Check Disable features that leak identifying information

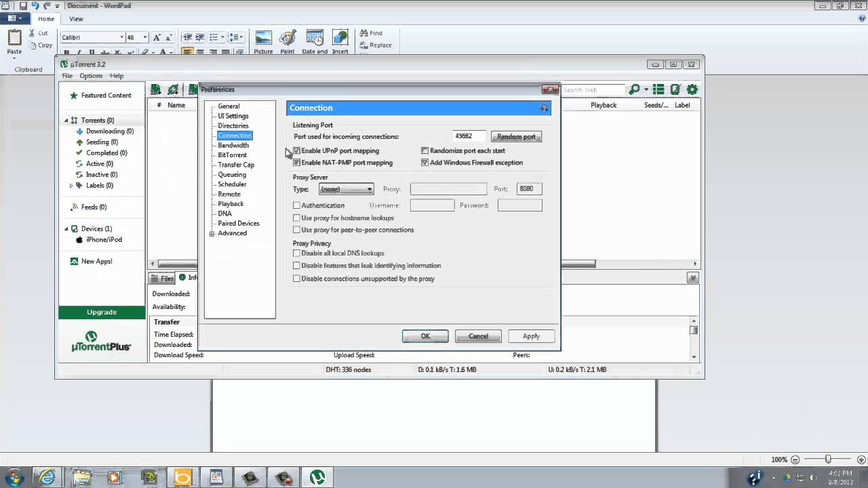[x=297, y=266]
